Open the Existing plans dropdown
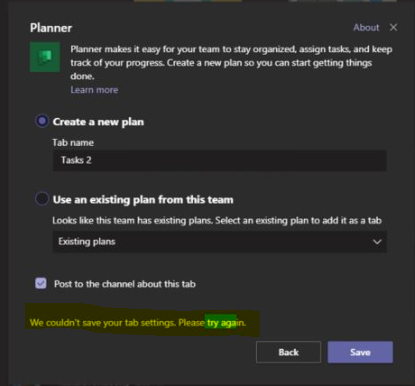Viewport: 415px width, 386px height. click(220, 242)
